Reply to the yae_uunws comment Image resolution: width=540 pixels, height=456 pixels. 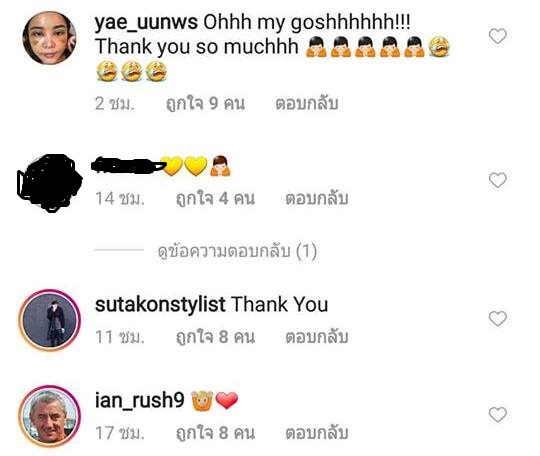point(307,103)
